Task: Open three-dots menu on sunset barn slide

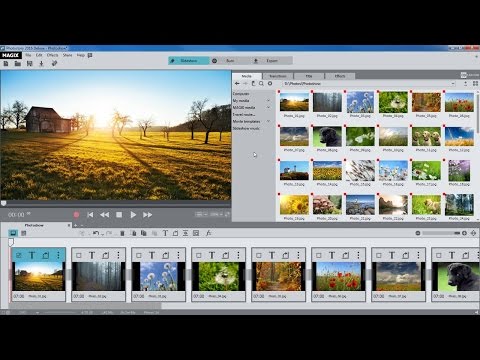Action: (x=58, y=255)
